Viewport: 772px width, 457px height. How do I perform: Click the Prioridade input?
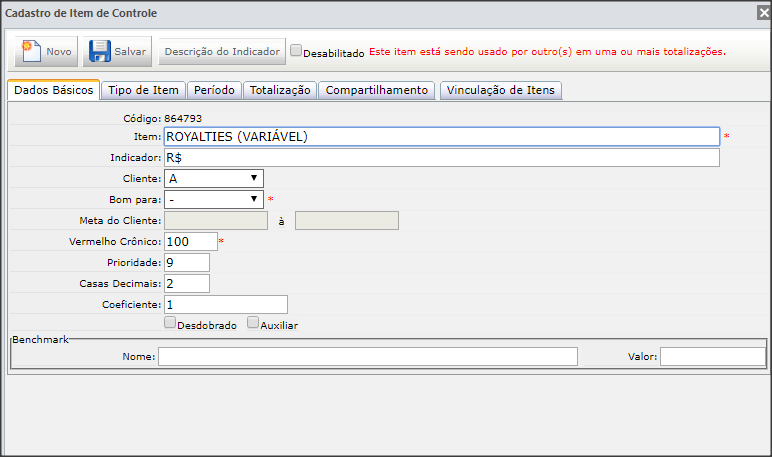pyautogui.click(x=187, y=262)
